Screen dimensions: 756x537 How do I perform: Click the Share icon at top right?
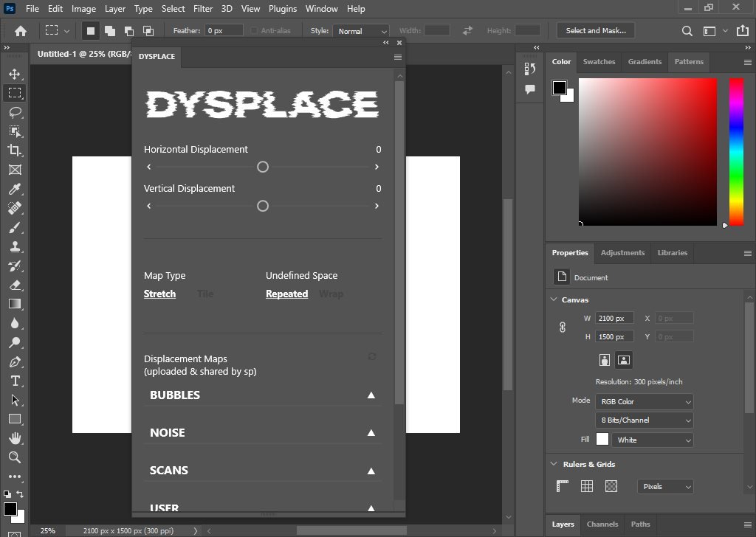click(x=743, y=31)
